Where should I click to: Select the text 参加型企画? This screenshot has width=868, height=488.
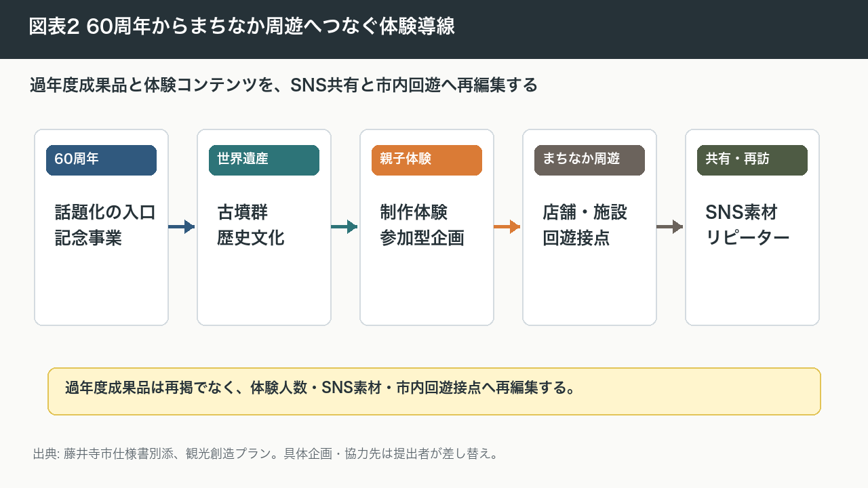422,239
